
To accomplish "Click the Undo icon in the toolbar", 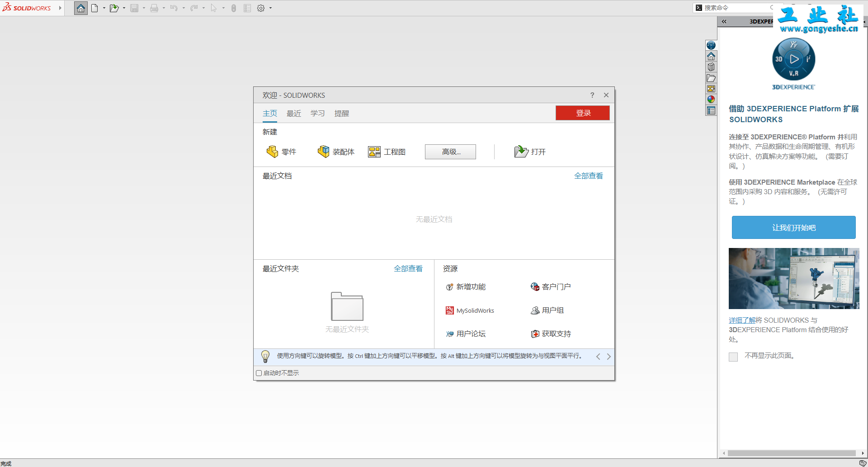I will [x=174, y=8].
